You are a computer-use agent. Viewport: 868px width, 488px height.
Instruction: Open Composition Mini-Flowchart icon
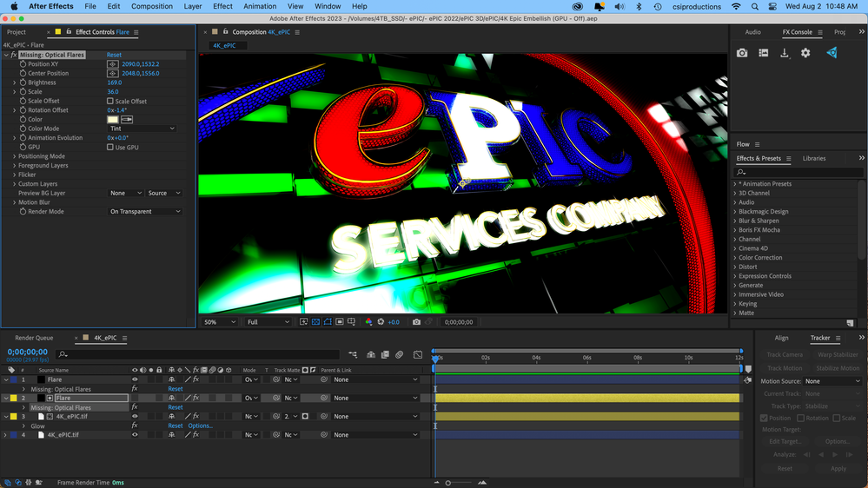(353, 354)
